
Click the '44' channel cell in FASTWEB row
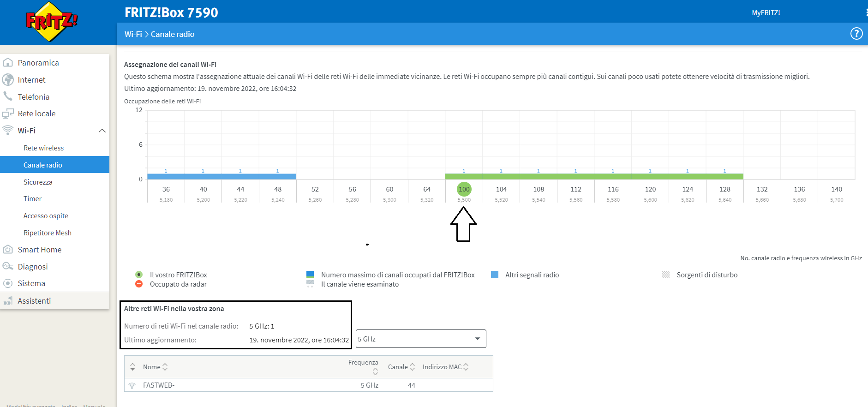[412, 385]
